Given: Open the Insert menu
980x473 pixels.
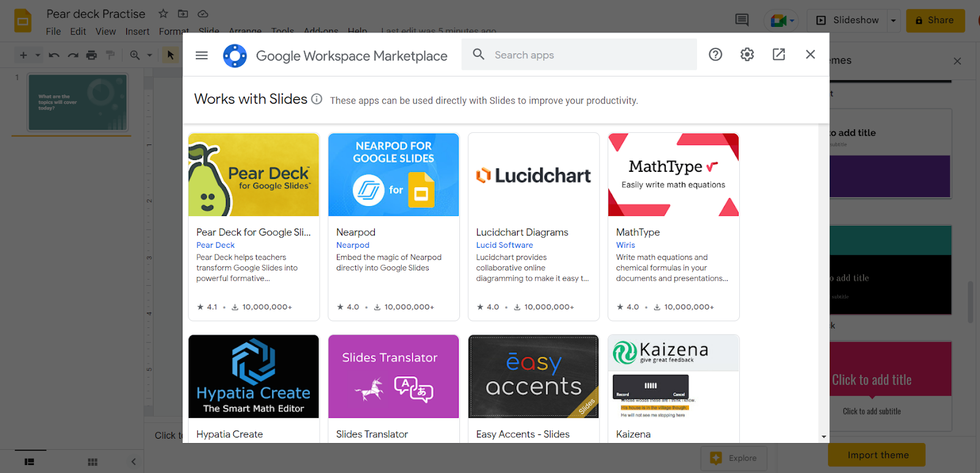Looking at the screenshot, I should click(x=137, y=31).
